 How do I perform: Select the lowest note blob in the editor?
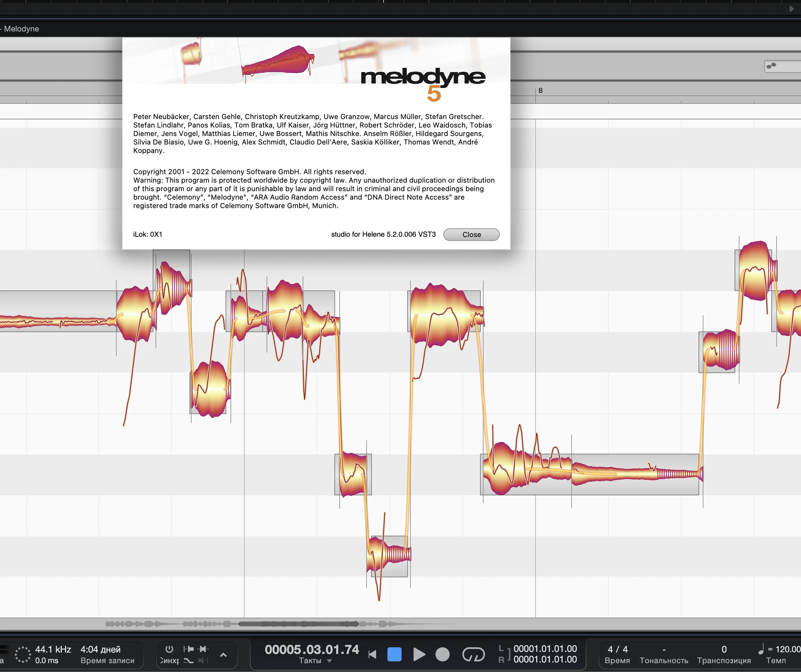[389, 554]
